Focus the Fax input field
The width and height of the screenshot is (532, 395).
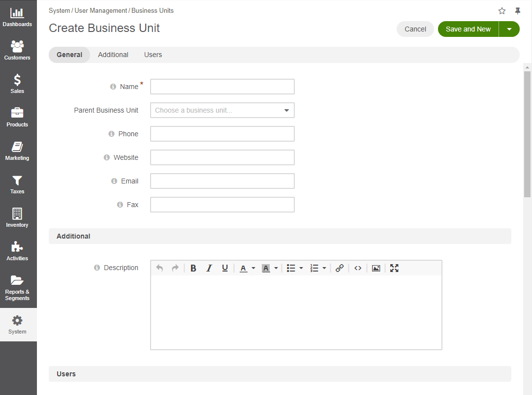click(222, 205)
